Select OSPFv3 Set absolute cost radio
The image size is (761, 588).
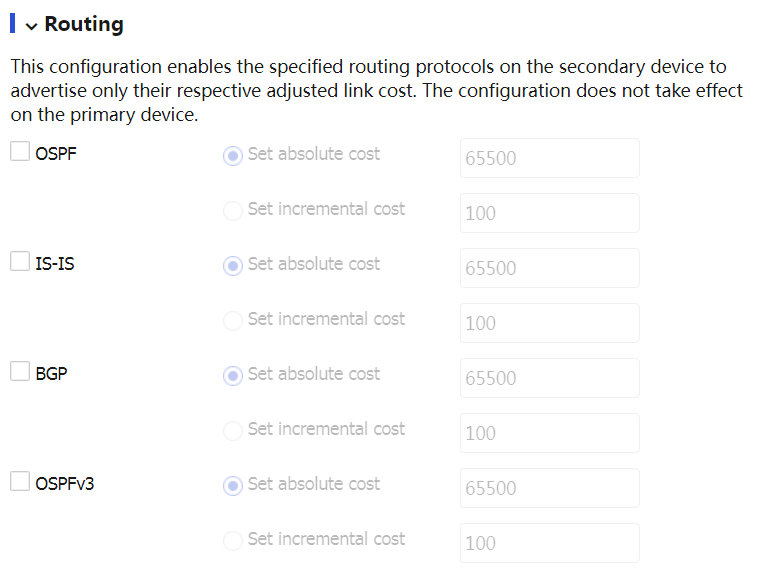[x=233, y=486]
